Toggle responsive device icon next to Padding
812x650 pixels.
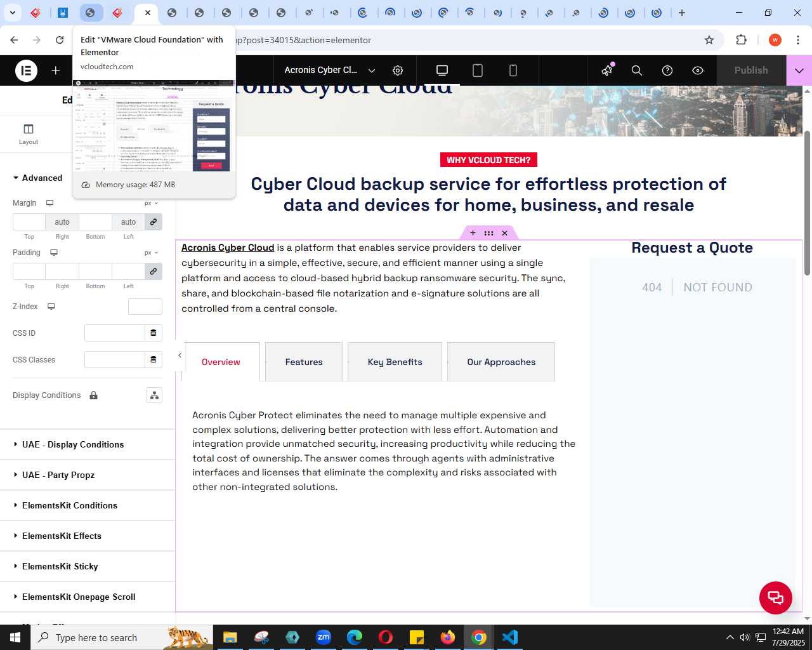tap(54, 253)
